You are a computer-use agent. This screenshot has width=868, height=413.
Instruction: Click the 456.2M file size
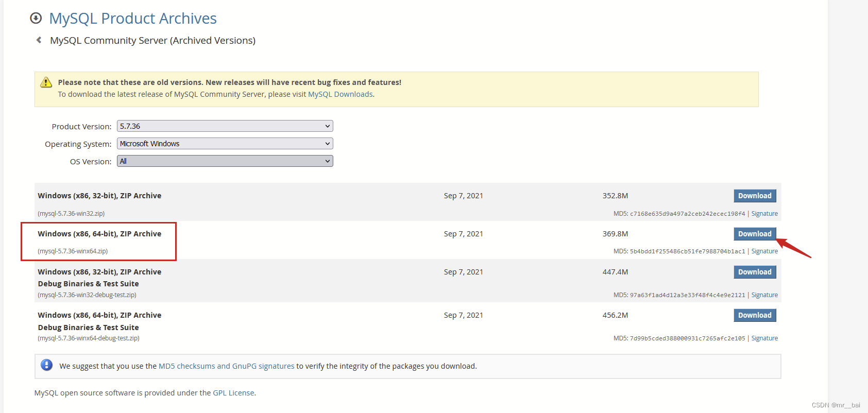point(615,315)
